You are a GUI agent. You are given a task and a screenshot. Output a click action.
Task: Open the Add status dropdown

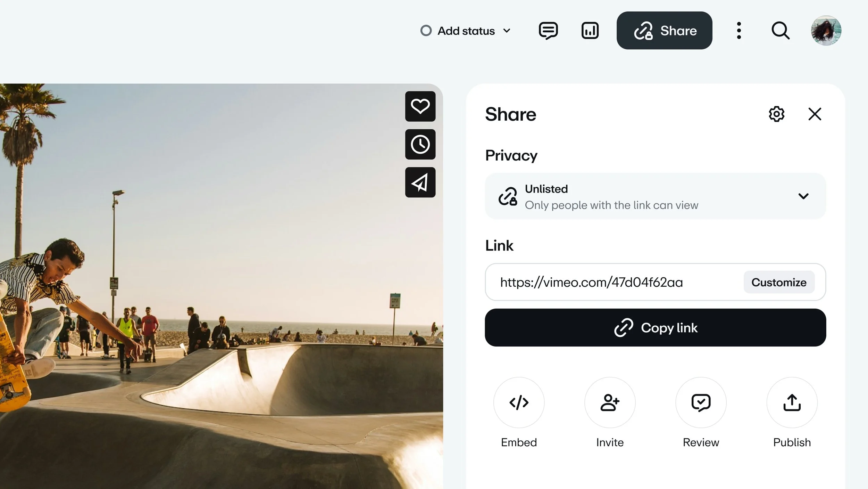pos(465,31)
